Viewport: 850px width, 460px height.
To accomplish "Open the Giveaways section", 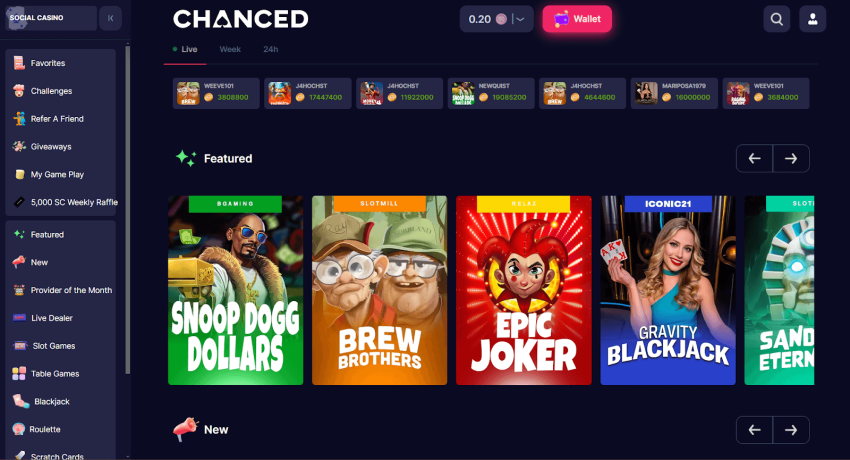I will 60,146.
